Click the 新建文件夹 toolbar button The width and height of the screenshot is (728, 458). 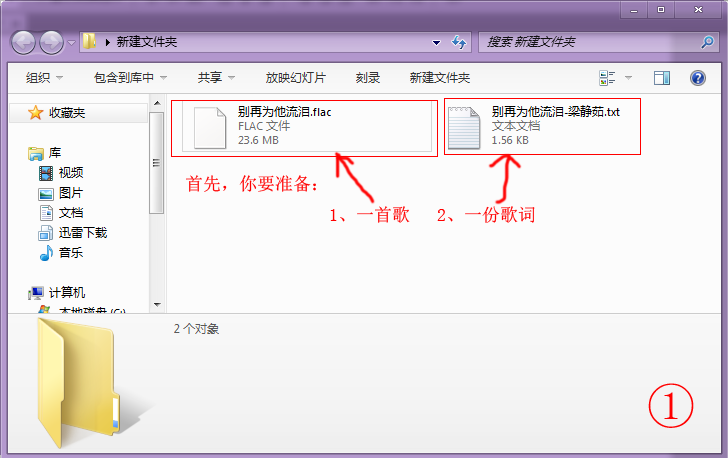tap(439, 77)
